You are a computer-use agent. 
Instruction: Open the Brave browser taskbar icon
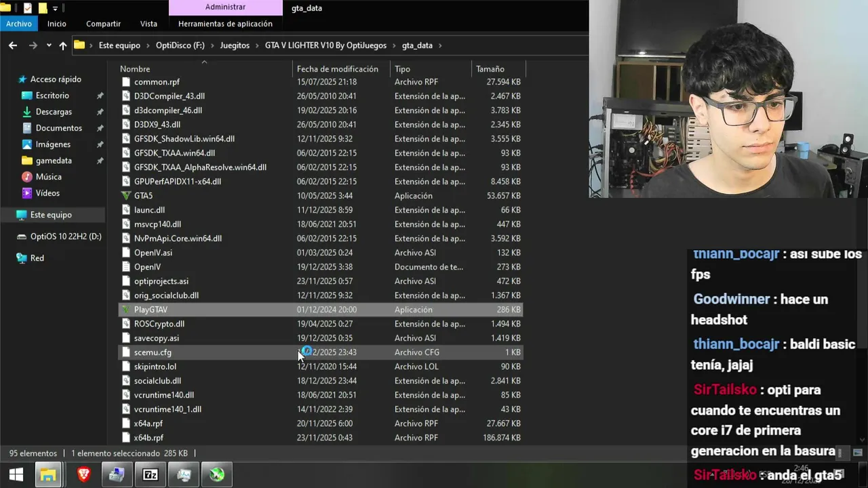click(x=83, y=474)
